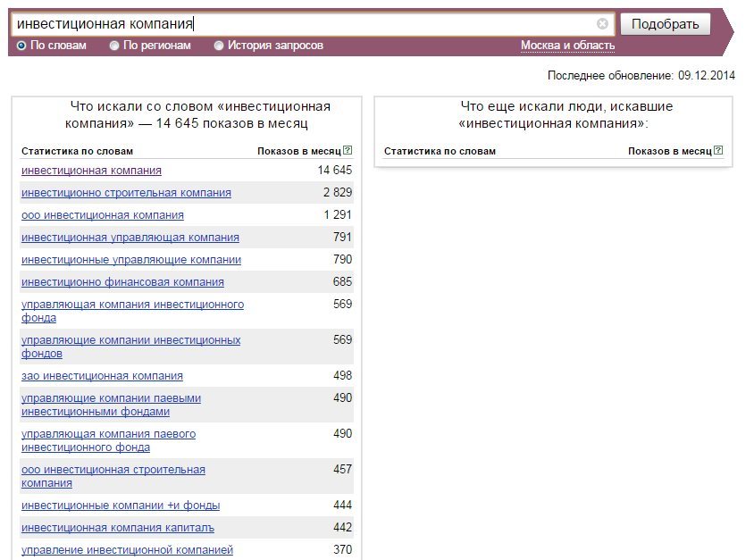Click the "Подобрать" button
Screen dimensions: 754x560
(x=665, y=24)
